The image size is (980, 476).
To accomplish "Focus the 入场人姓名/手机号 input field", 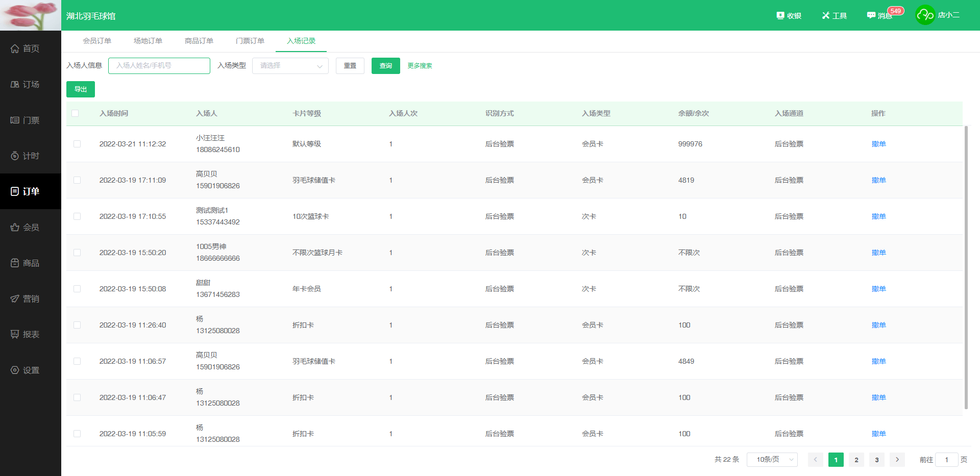I will [x=159, y=66].
